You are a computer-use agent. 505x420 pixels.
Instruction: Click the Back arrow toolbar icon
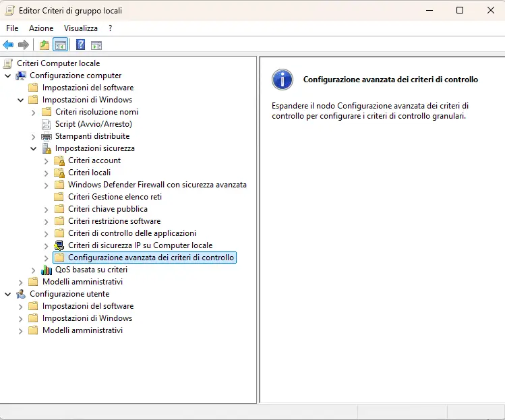[x=8, y=44]
